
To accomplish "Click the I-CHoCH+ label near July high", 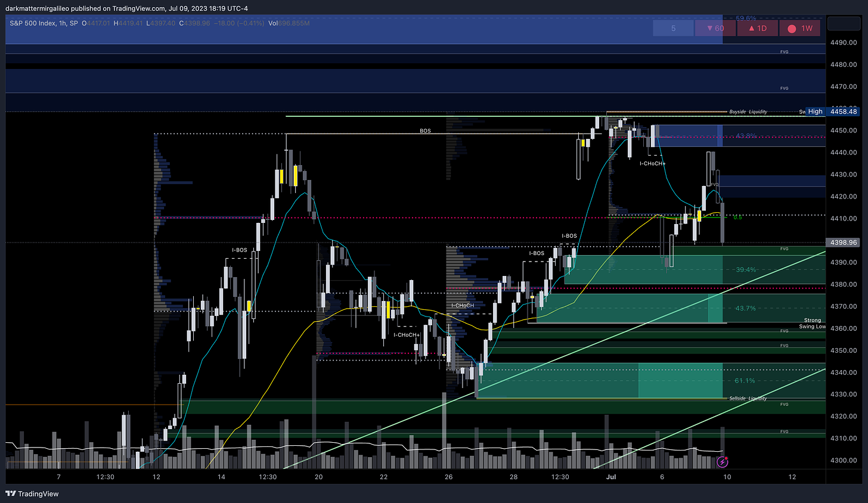I will pyautogui.click(x=653, y=163).
